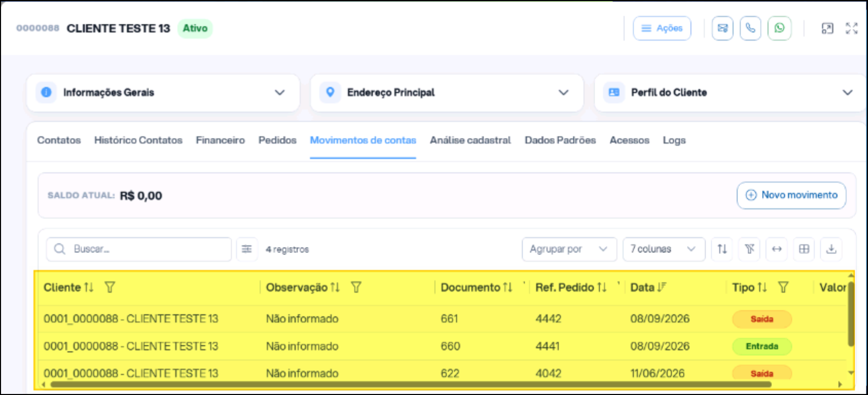Click the table horizontal scrollbar

point(411,384)
